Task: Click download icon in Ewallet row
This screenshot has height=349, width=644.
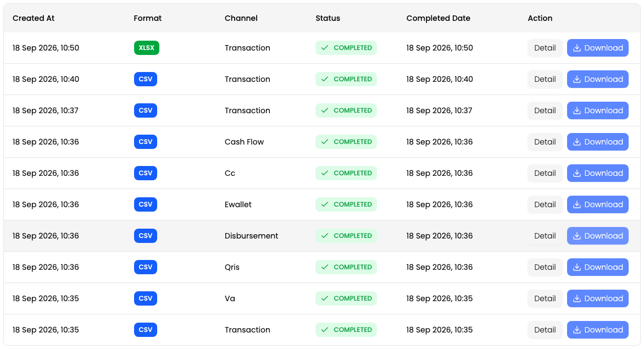Action: (576, 204)
